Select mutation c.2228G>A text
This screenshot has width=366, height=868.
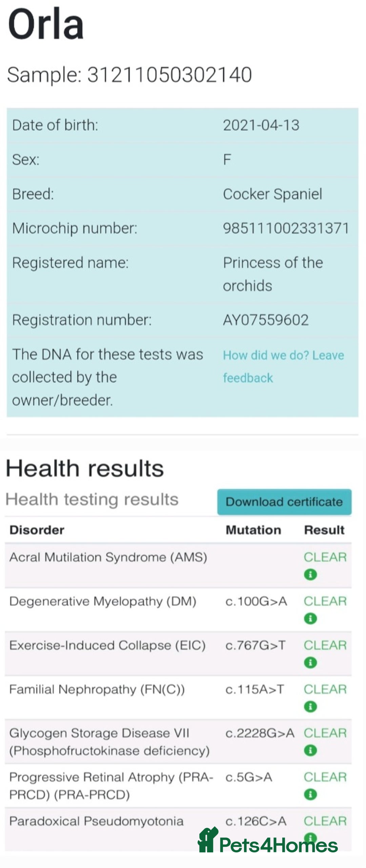(x=260, y=733)
